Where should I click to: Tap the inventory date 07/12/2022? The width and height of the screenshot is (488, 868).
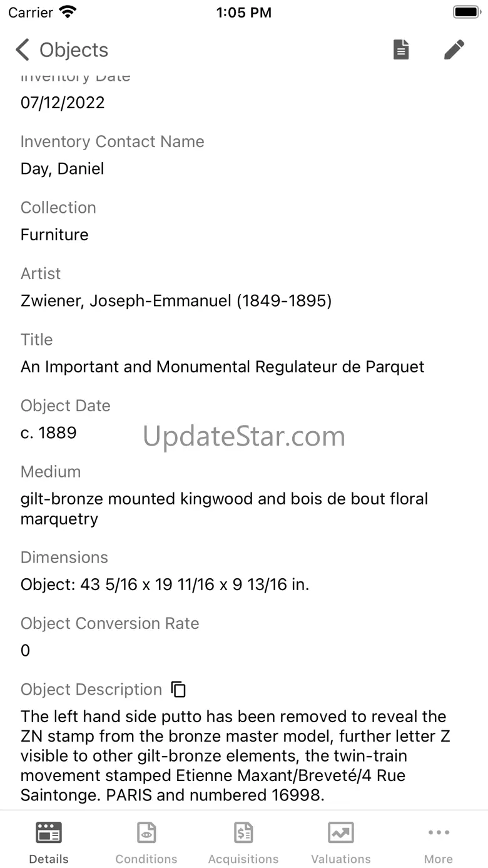point(63,103)
